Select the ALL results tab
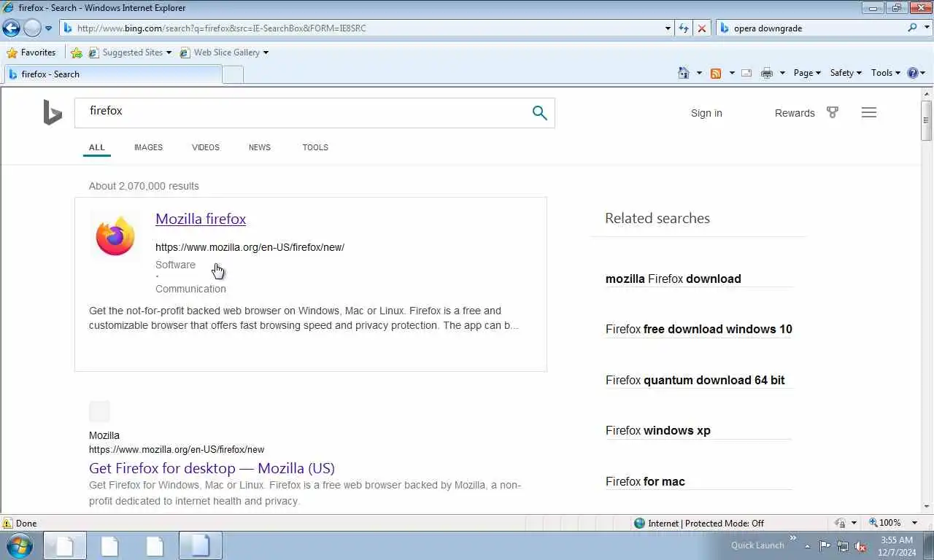Image resolution: width=934 pixels, height=560 pixels. pos(97,147)
